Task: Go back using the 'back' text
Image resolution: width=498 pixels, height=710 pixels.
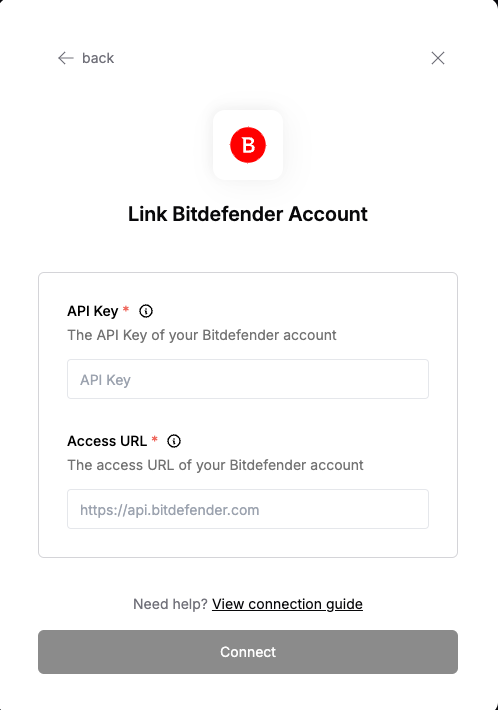Action: click(98, 58)
